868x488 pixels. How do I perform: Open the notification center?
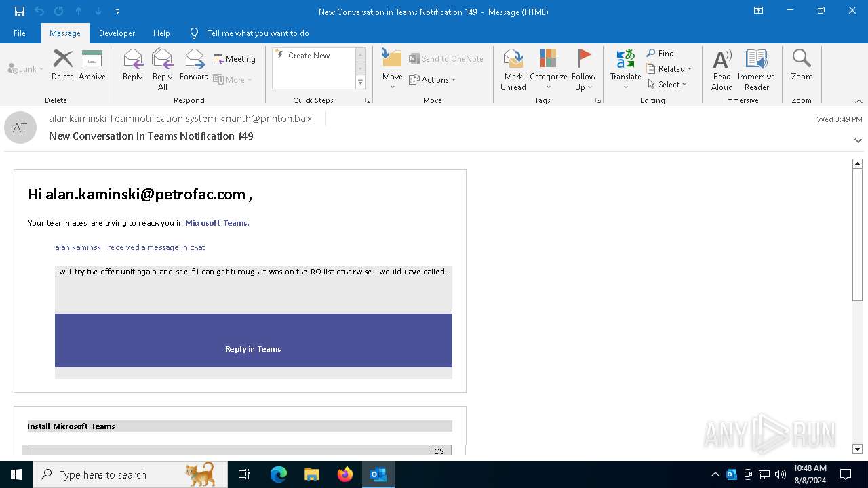[846, 474]
